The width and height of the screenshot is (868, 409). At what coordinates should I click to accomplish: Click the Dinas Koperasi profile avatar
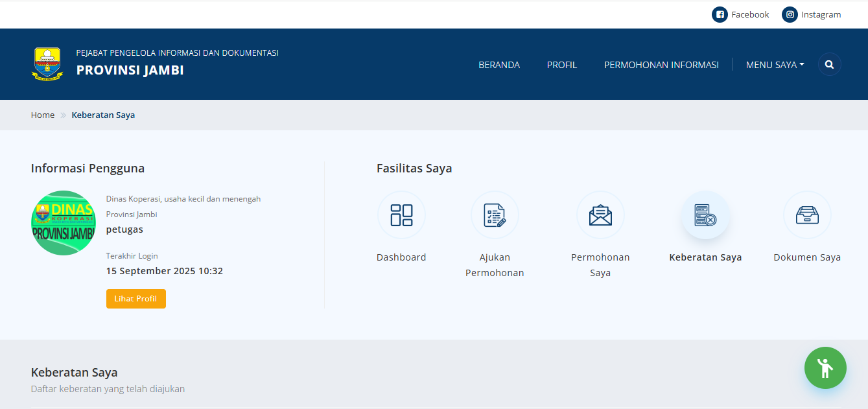click(64, 223)
